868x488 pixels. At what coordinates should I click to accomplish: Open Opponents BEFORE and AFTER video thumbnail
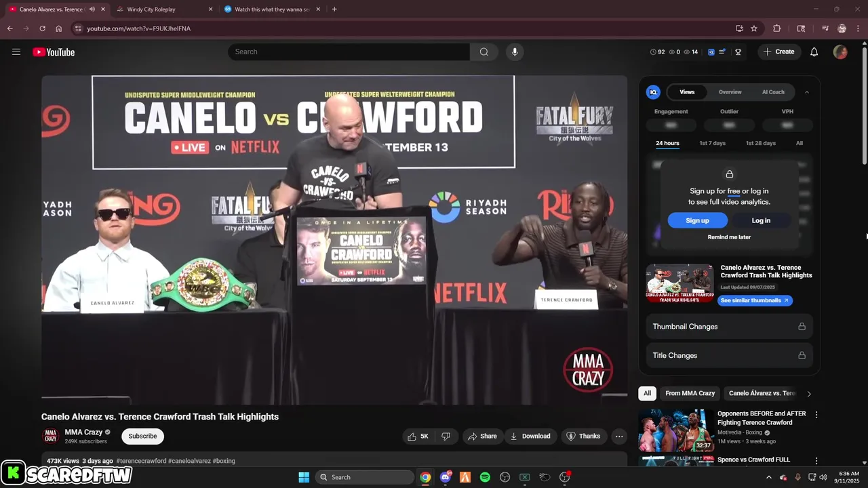click(x=675, y=430)
